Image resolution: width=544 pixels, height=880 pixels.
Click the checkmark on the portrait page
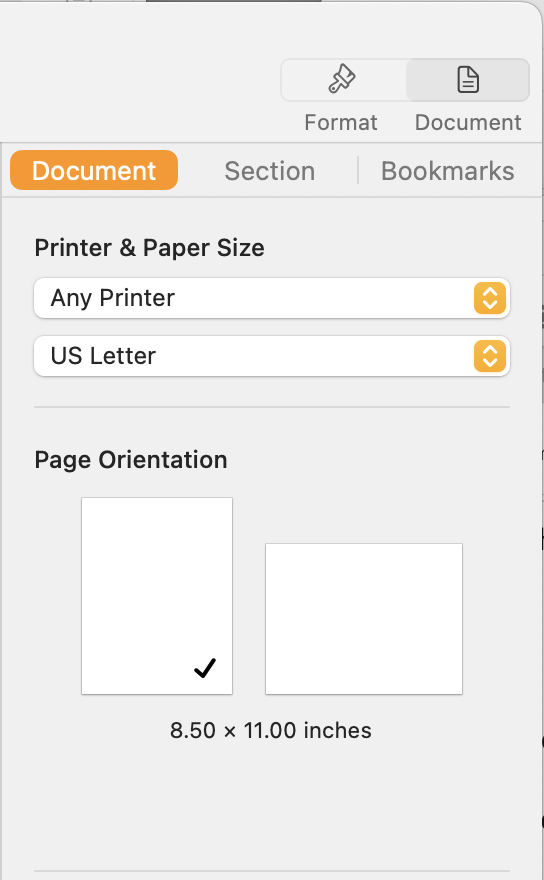[205, 668]
